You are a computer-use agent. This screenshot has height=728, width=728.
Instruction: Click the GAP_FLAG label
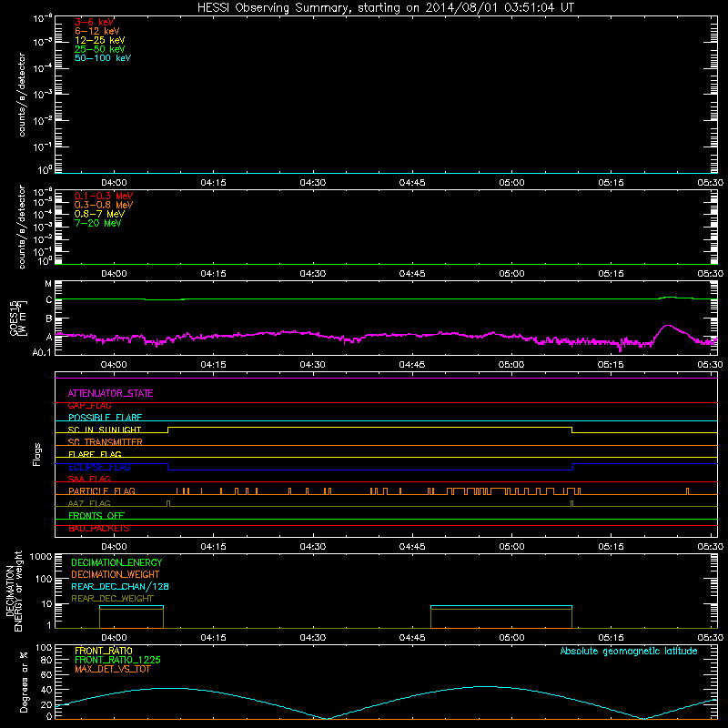(89, 406)
